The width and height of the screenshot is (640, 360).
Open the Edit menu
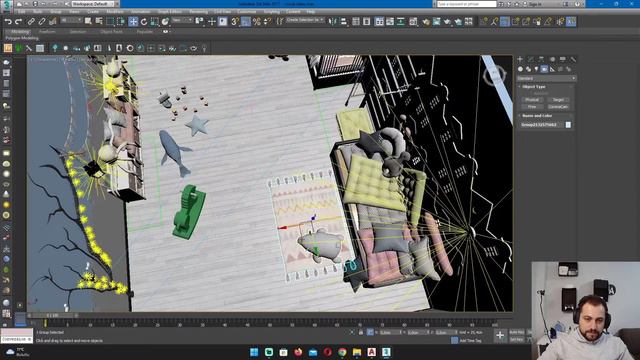click(x=21, y=12)
